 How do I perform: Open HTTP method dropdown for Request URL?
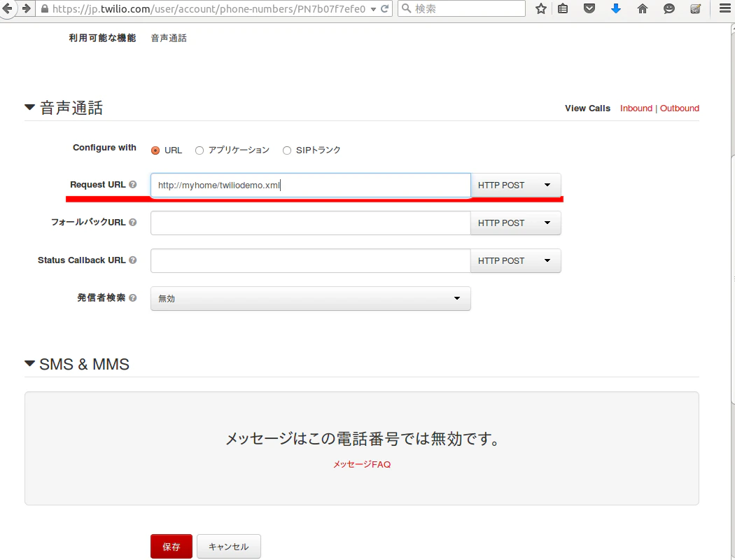coord(516,185)
